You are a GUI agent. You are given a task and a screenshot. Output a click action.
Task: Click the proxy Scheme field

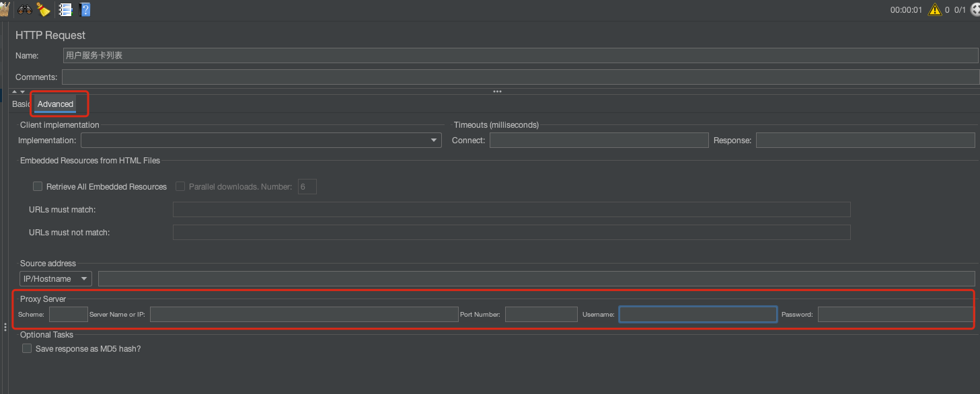69,314
